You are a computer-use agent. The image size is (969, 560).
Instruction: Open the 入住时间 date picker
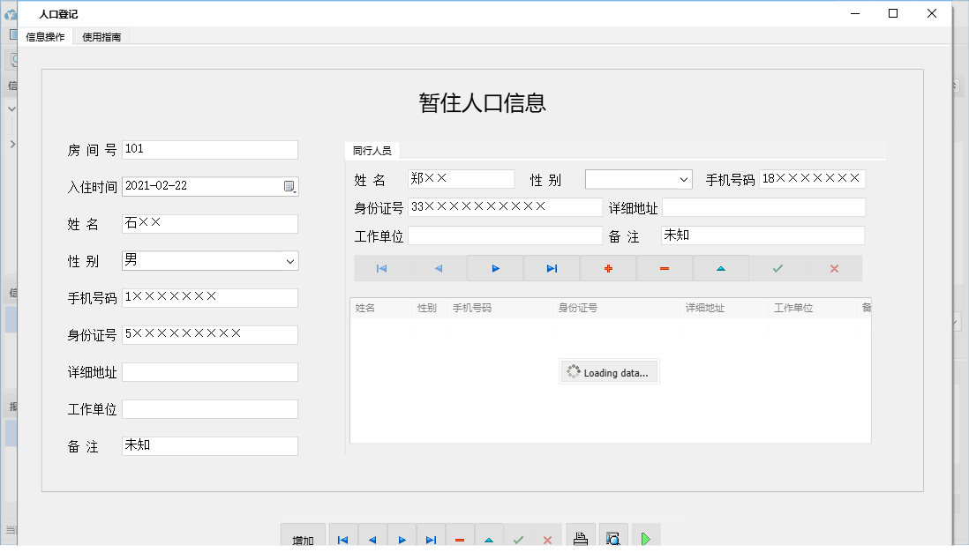coord(291,186)
